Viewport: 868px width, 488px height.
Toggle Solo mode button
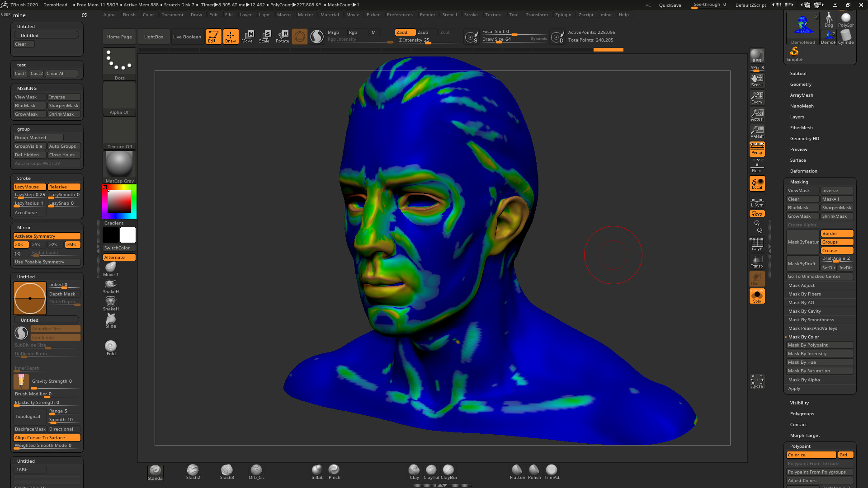(x=757, y=296)
